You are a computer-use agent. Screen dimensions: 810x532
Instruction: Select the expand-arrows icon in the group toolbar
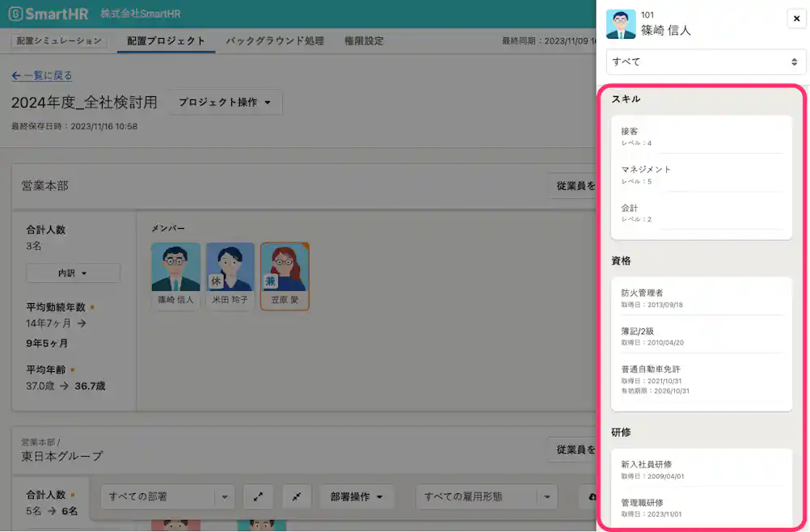[258, 497]
